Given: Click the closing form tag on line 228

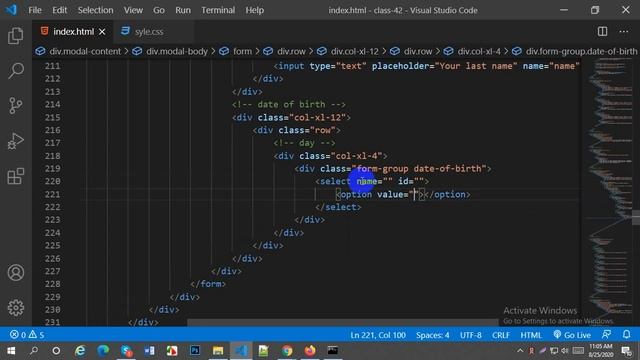Looking at the screenshot, I should click(208, 284).
